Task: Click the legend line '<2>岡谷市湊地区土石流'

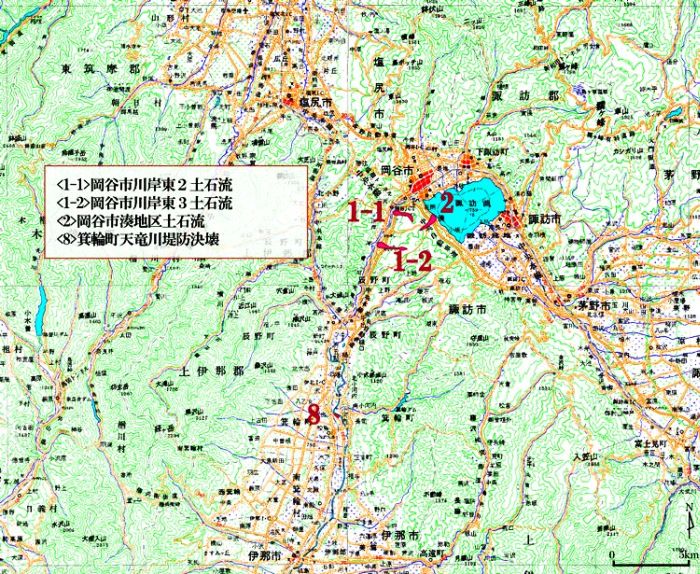Action: click(x=131, y=221)
